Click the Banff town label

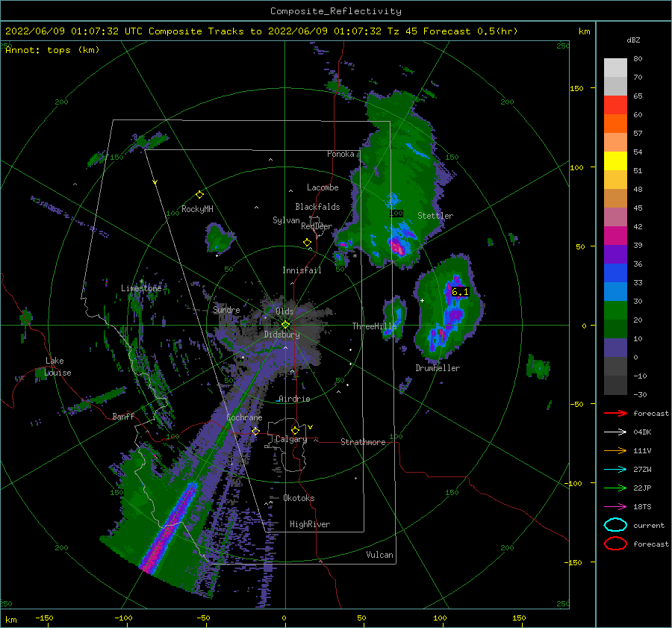click(123, 417)
